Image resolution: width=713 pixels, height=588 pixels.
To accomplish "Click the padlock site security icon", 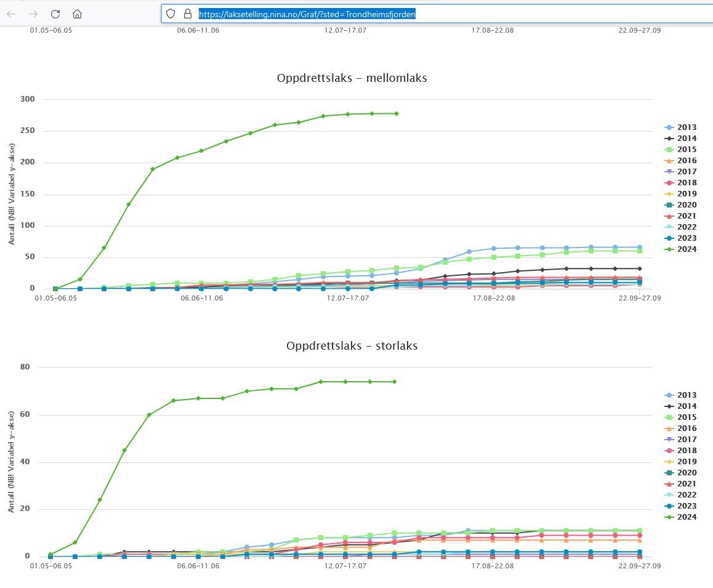I will [x=187, y=14].
